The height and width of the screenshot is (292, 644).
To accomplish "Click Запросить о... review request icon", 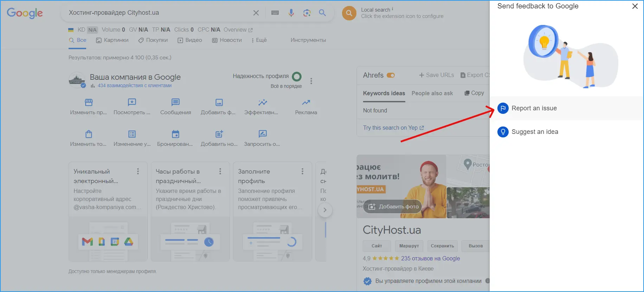I will (x=263, y=134).
